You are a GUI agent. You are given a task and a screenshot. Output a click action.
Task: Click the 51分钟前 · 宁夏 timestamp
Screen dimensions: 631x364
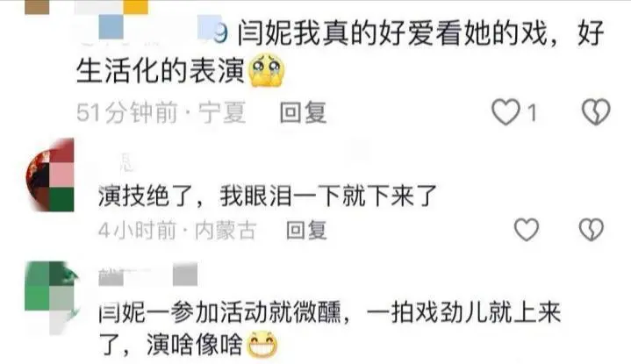pyautogui.click(x=161, y=112)
